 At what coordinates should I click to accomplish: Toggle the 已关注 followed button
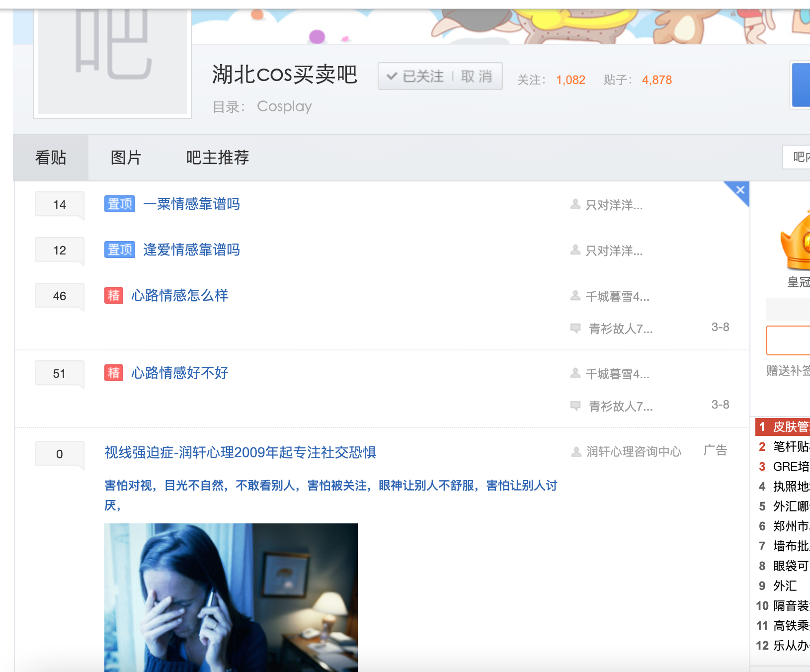[415, 77]
